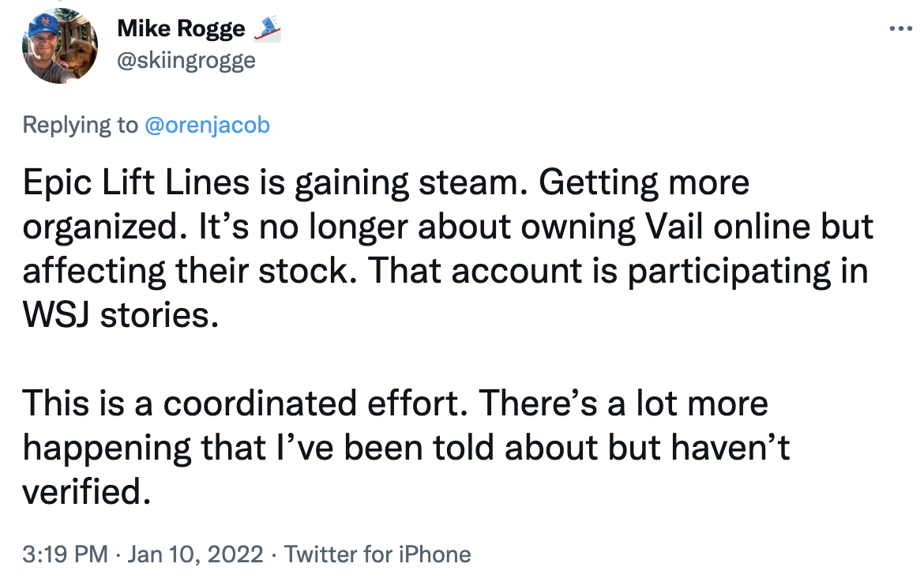Click the 'Replying to' label text
The image size is (924, 586).
pos(79,125)
